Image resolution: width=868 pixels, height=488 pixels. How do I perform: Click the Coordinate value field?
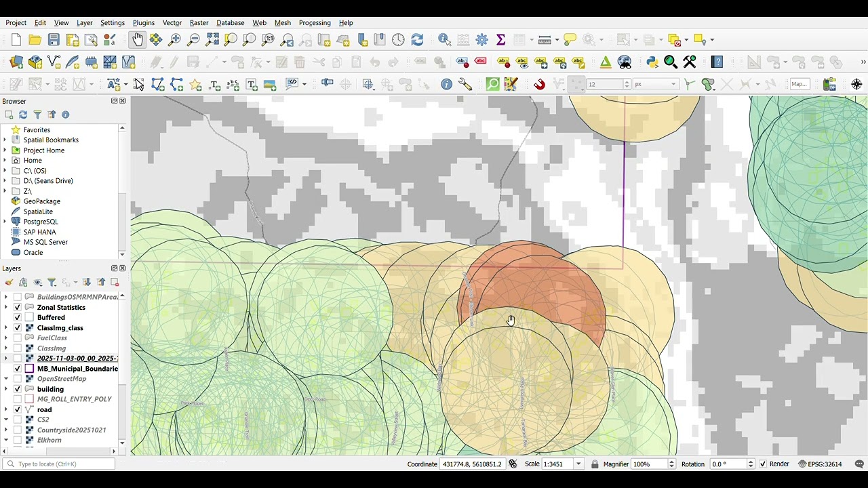click(x=472, y=464)
